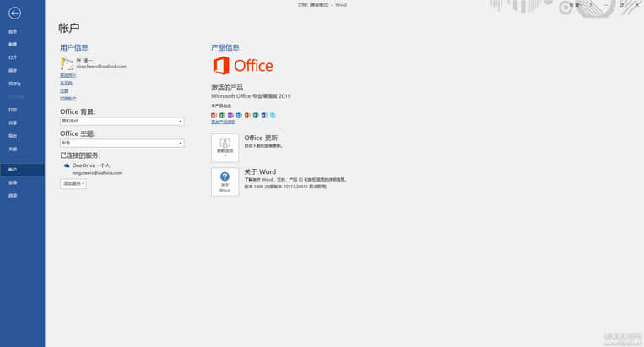Open the 信息 (Info) page in the sidebar
This screenshot has height=347, width=644.
coord(13,31)
